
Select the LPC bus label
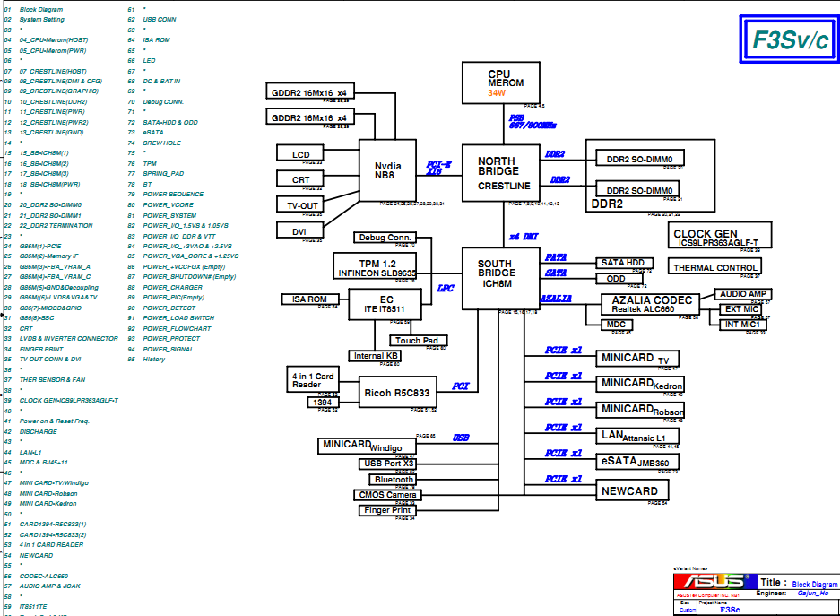[446, 288]
